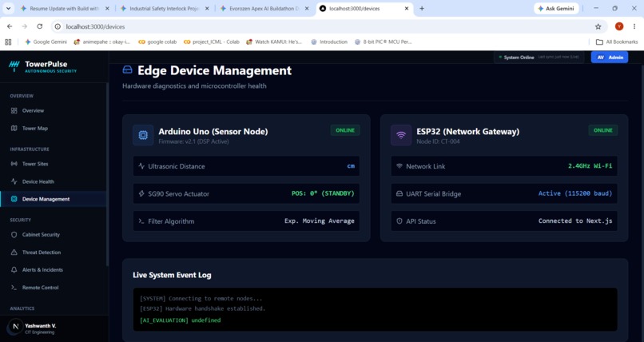Open the Ask Gemini button
The height and width of the screenshot is (342, 644).
(556, 8)
